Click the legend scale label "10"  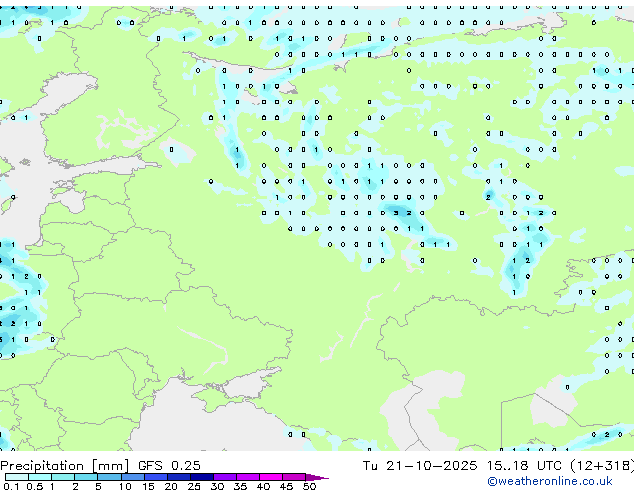click(x=125, y=486)
